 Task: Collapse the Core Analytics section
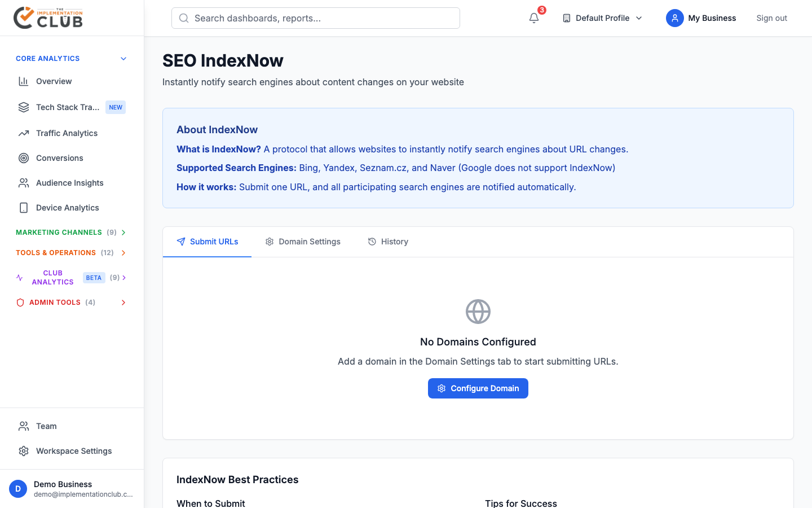[x=123, y=59]
